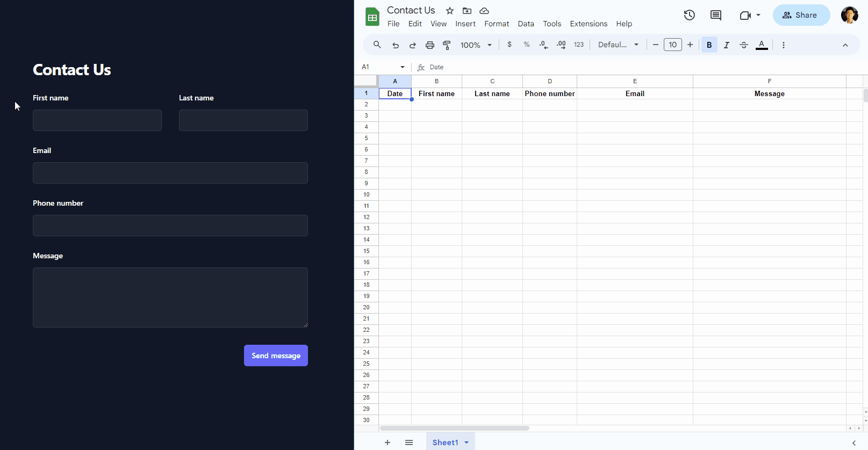Click the Share button

pos(801,15)
